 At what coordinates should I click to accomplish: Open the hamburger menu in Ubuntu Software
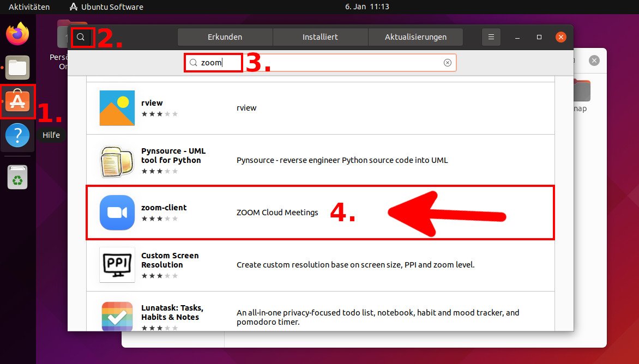[491, 37]
